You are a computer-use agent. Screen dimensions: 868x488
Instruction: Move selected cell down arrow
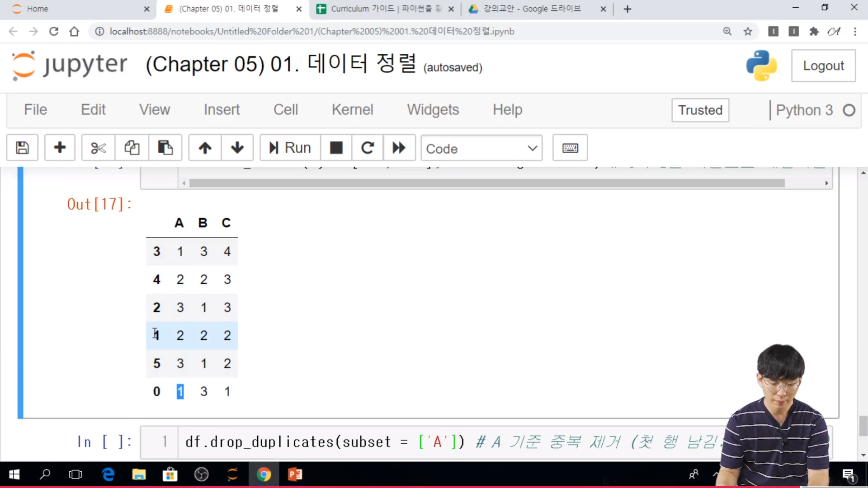[237, 148]
